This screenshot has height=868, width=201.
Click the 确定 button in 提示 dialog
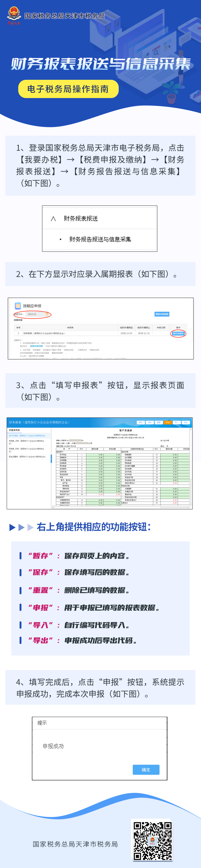point(146,770)
